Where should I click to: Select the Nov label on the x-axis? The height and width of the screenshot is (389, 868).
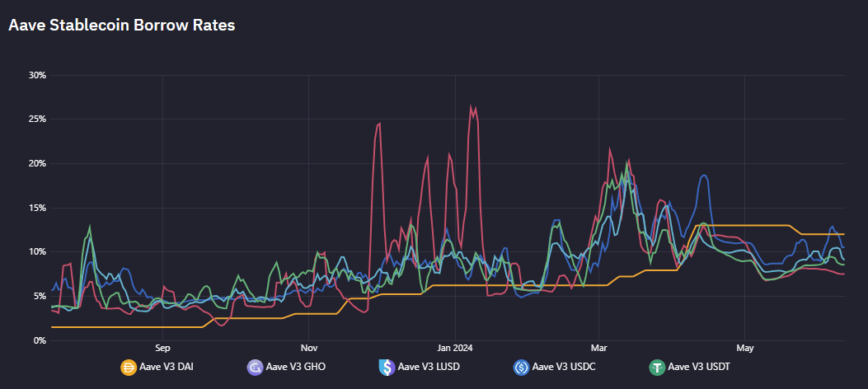pos(309,348)
